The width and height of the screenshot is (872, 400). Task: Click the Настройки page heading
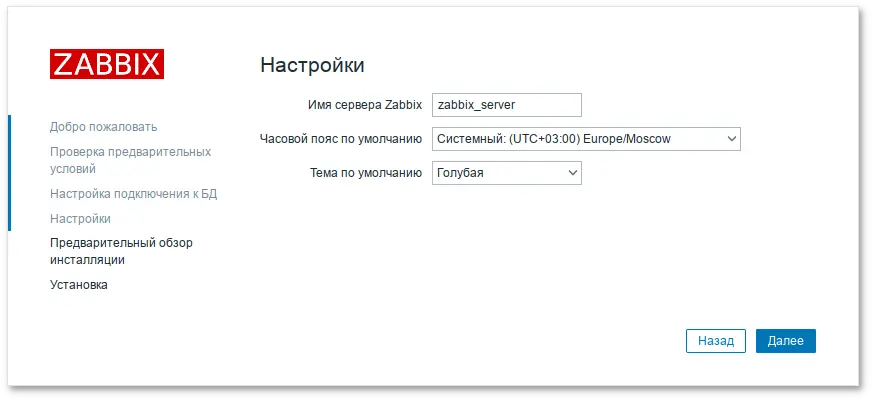coord(313,65)
